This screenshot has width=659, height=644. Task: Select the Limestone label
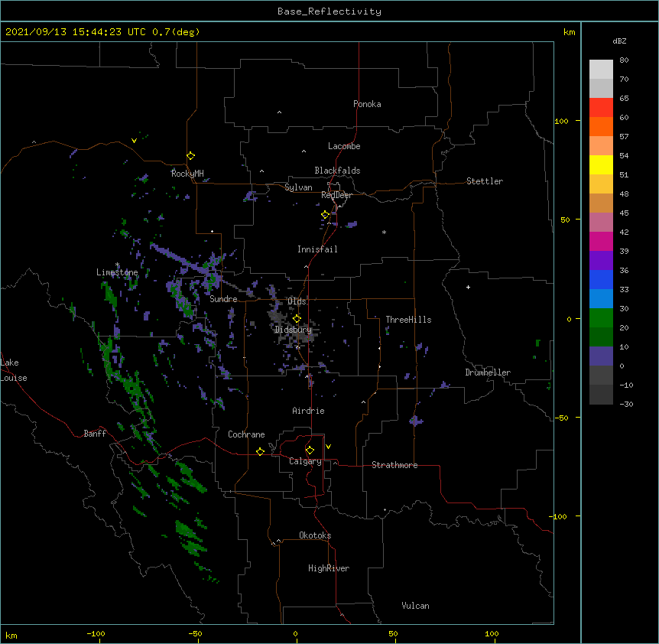(x=117, y=272)
